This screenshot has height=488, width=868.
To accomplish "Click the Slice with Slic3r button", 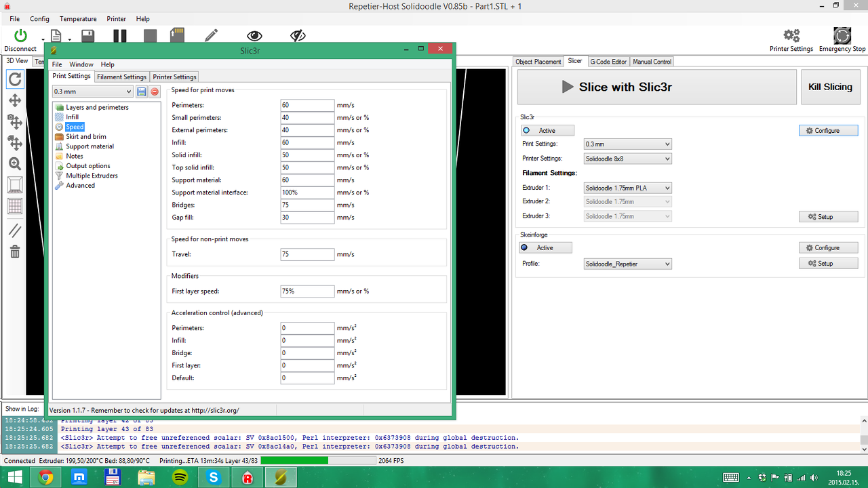I will 657,87.
